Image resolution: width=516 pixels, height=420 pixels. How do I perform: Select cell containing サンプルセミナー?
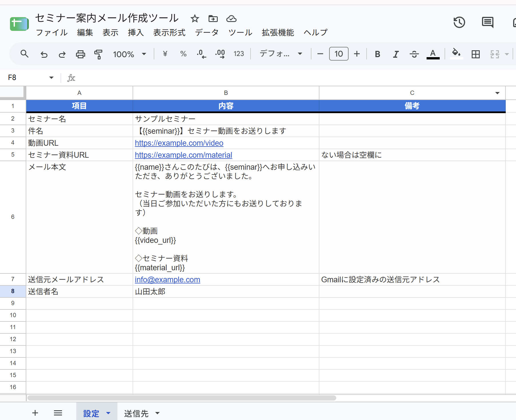click(x=226, y=119)
